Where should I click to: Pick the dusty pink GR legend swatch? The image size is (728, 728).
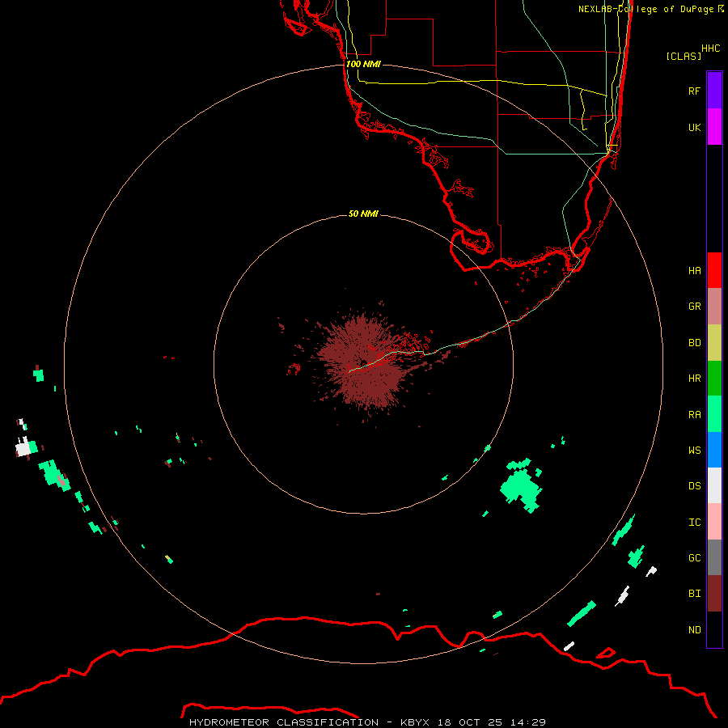(714, 307)
